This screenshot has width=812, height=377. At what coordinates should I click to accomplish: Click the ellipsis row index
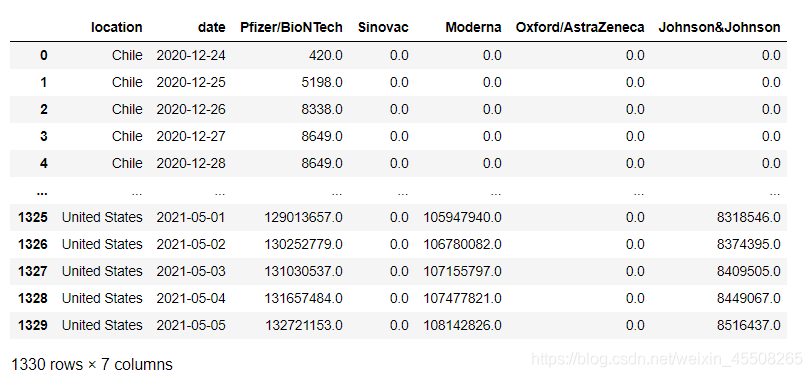pos(42,192)
